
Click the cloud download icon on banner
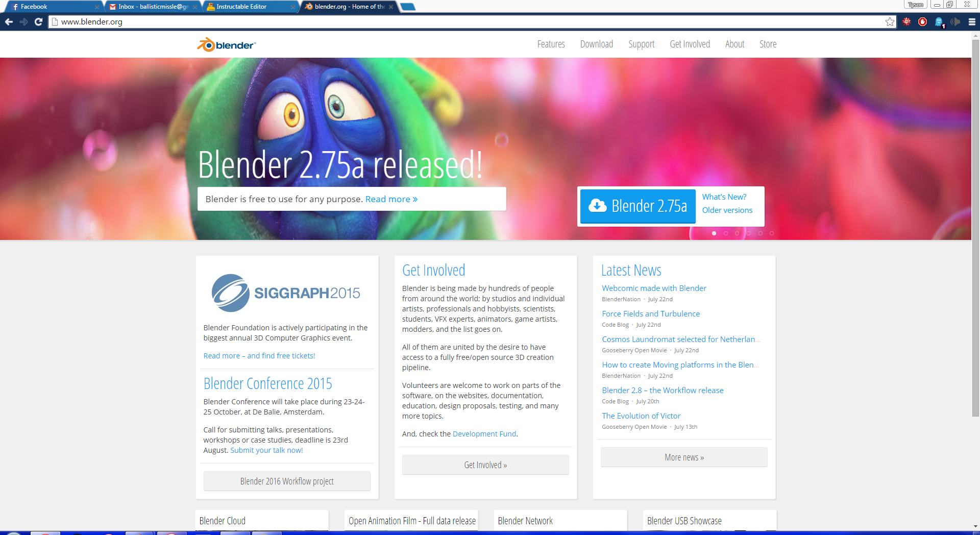[x=597, y=206]
